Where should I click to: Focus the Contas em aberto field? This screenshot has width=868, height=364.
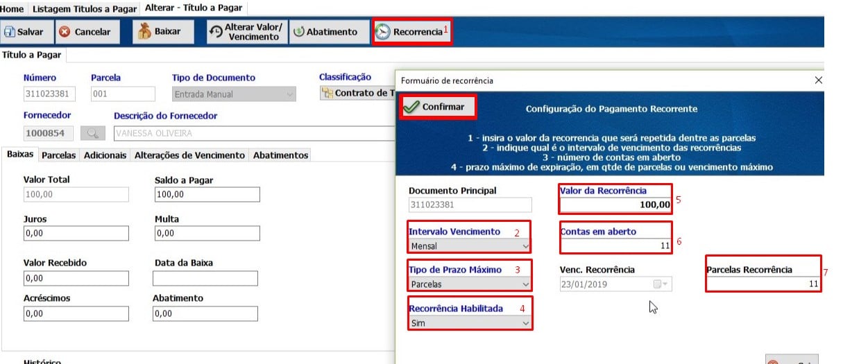[x=615, y=245]
